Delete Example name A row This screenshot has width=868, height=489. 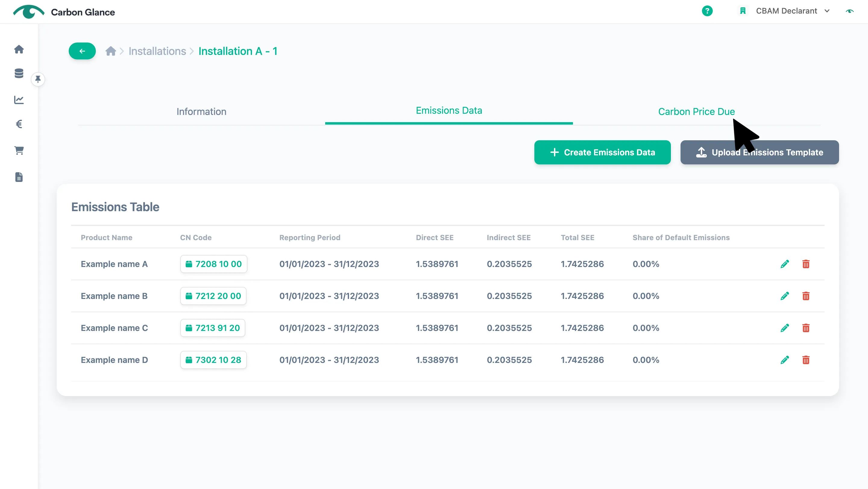[806, 264]
